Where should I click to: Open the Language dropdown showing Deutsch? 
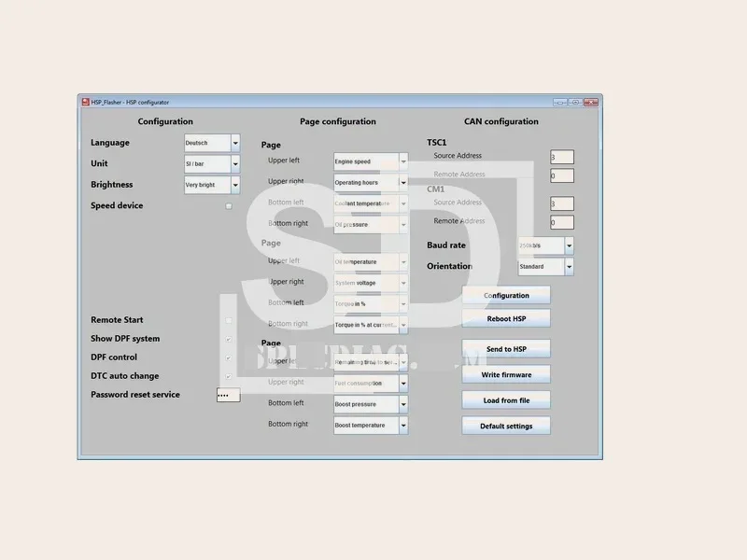pyautogui.click(x=212, y=143)
